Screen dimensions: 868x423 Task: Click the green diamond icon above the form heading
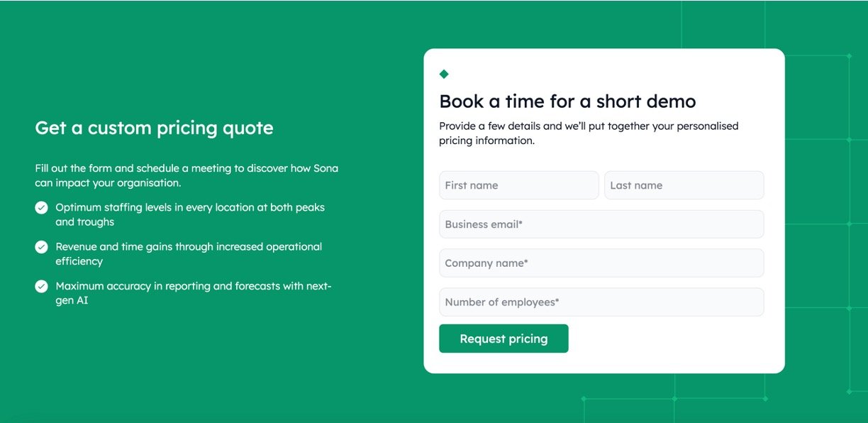[444, 74]
